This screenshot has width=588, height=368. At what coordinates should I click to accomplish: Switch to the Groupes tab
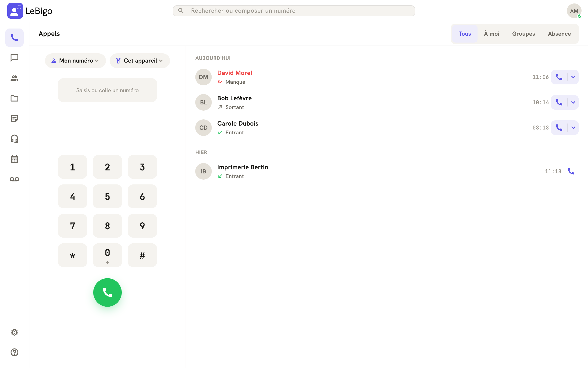(x=523, y=34)
